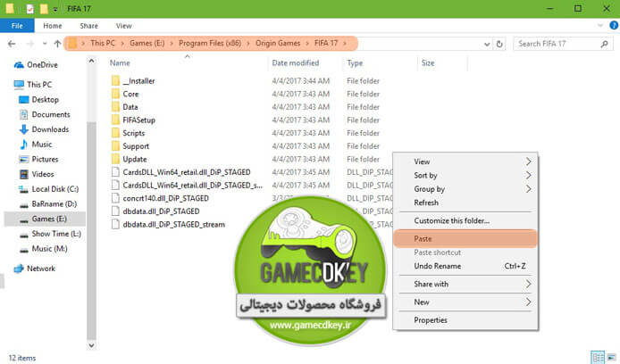This screenshot has width=620, height=364.
Task: Open Group by submenu
Action: coord(465,189)
